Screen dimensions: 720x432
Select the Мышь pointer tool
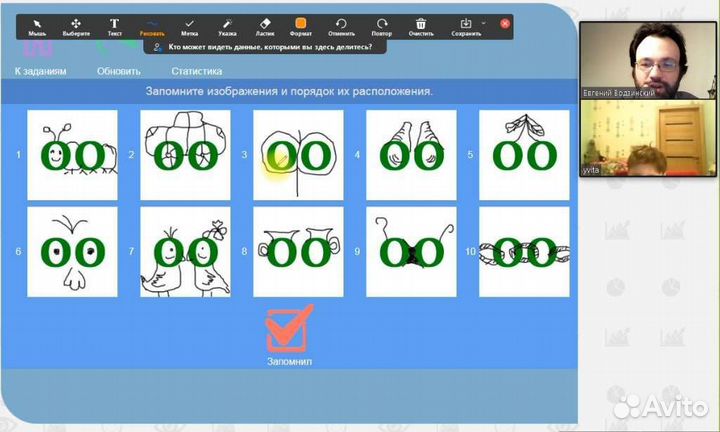click(x=37, y=25)
